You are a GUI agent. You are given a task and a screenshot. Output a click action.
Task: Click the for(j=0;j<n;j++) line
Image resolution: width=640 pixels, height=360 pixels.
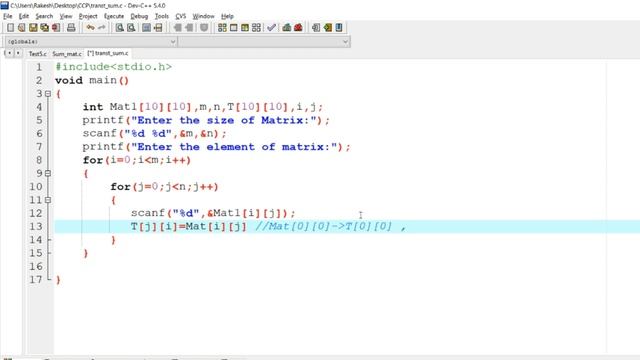coord(164,187)
